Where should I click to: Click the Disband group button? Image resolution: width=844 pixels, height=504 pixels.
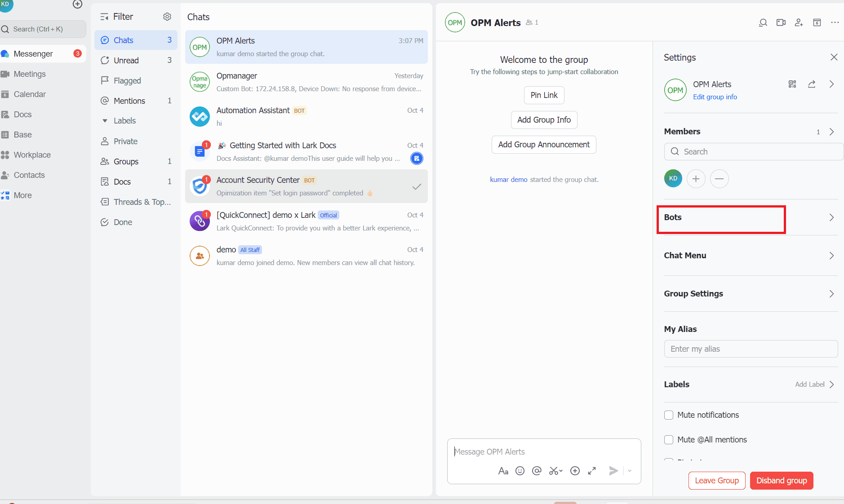point(782,481)
